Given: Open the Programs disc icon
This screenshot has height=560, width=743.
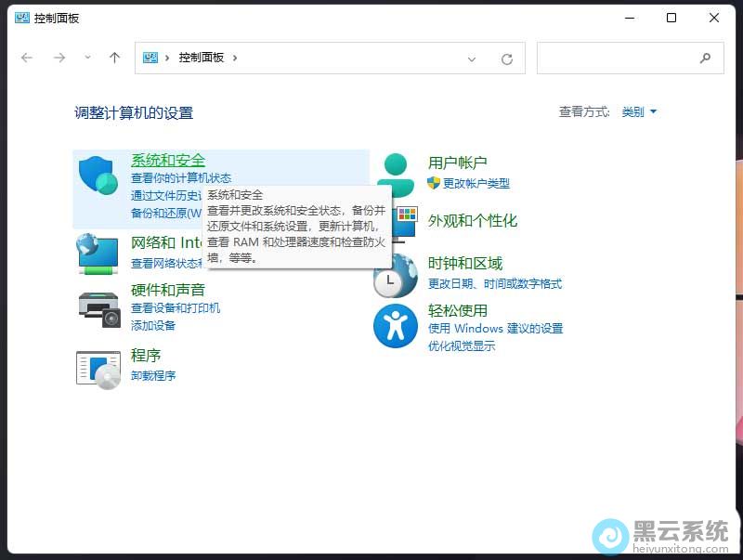Looking at the screenshot, I should [x=98, y=369].
